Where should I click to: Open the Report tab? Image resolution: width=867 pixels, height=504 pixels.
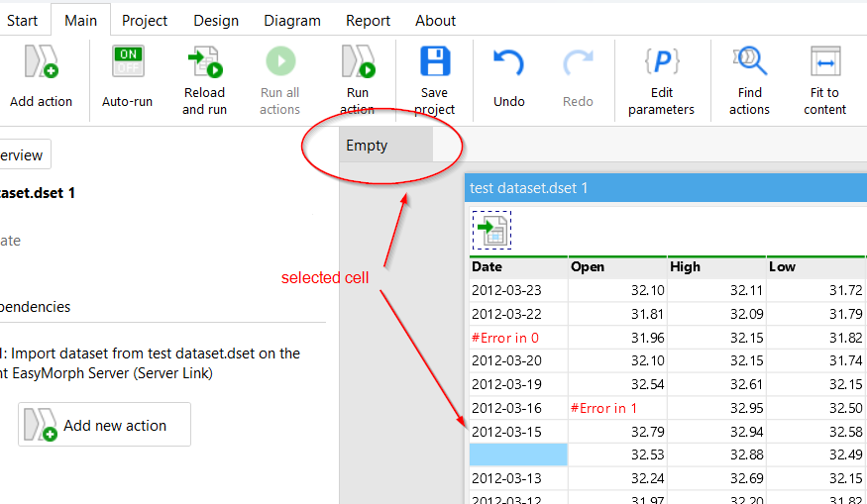coord(368,20)
